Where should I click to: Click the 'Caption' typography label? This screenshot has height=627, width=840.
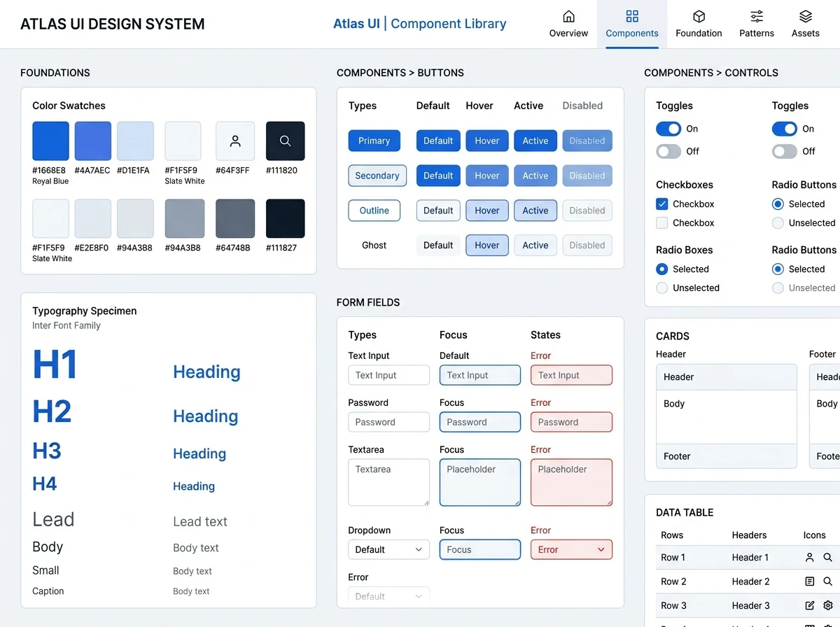pyautogui.click(x=48, y=591)
